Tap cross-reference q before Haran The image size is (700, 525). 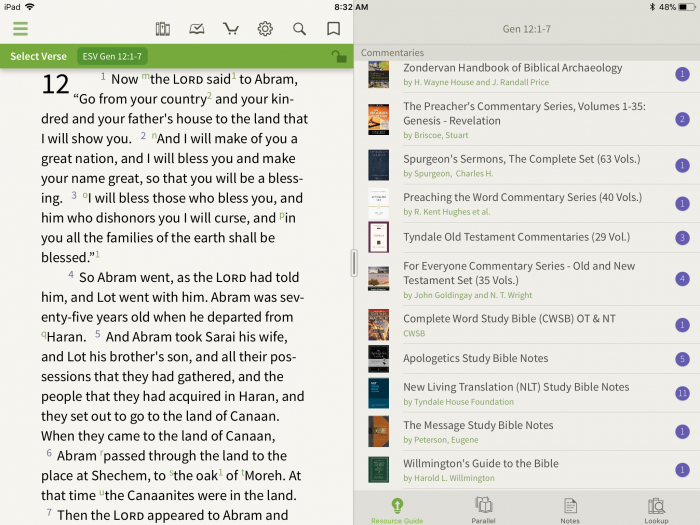click(44, 334)
